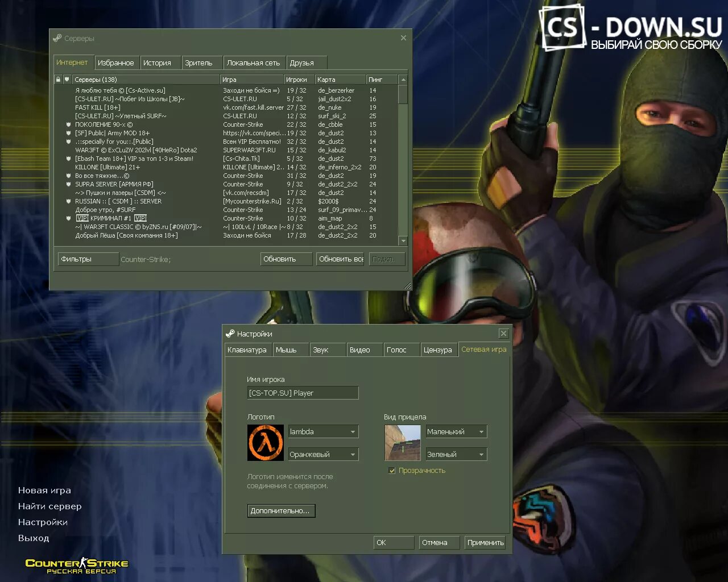Viewport: 728px width, 582px height.
Task: Click Steam icon in Серверы window title
Action: 57,39
